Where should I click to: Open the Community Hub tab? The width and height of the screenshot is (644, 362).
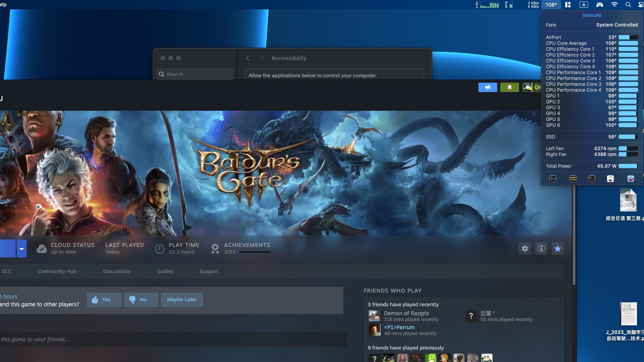[x=57, y=271]
